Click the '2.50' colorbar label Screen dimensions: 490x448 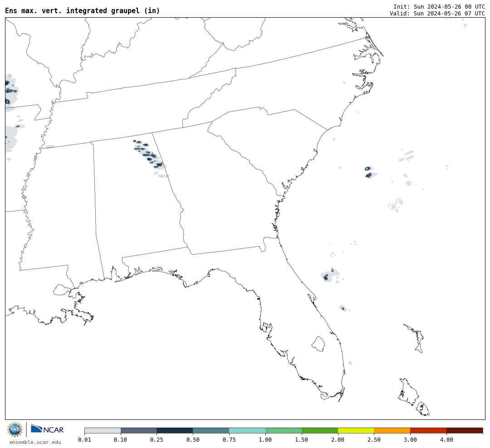pos(374,439)
